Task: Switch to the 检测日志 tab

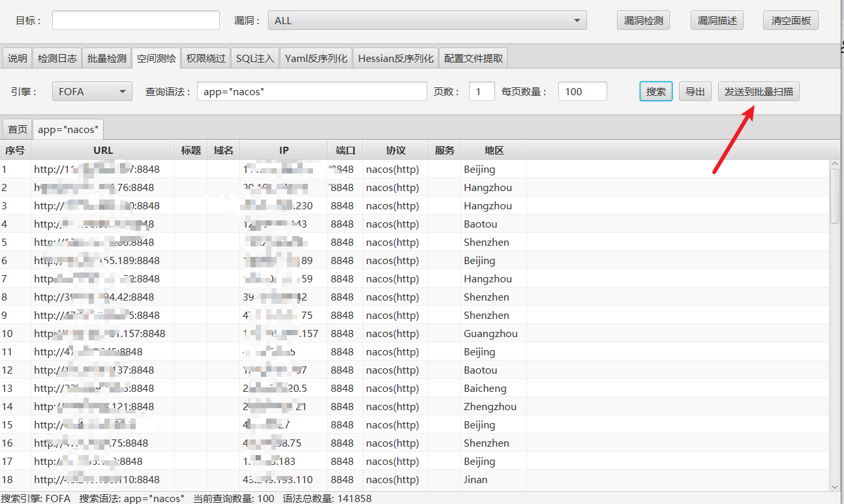Action: click(56, 57)
